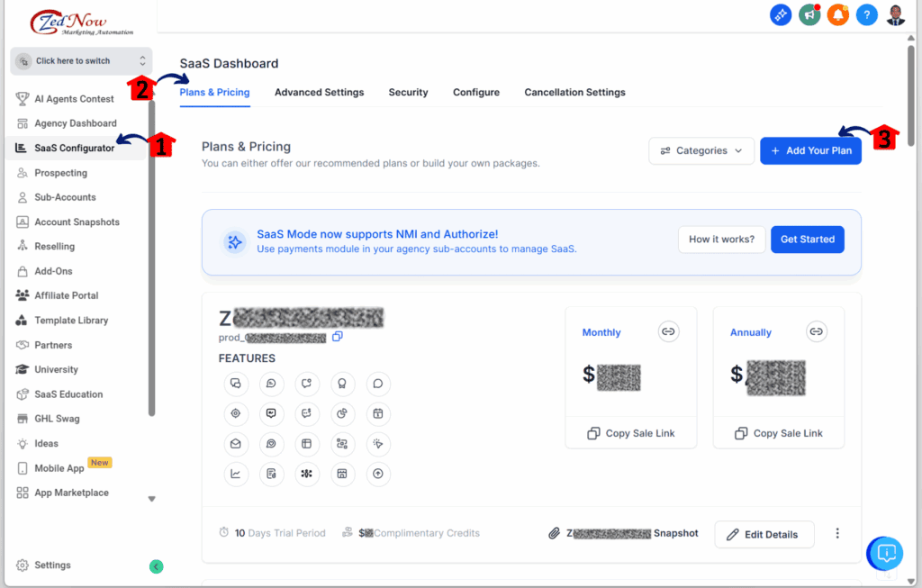Open Sub-Accounts page

(x=65, y=197)
